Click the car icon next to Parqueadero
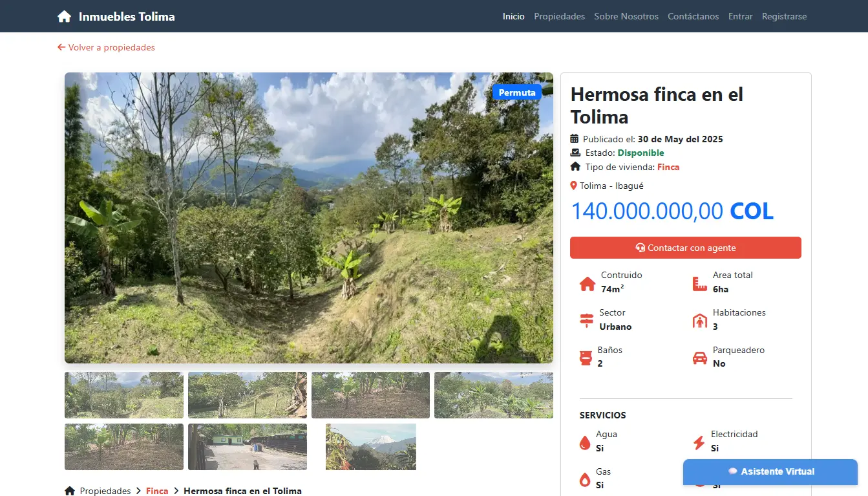The height and width of the screenshot is (496, 868). (x=701, y=357)
